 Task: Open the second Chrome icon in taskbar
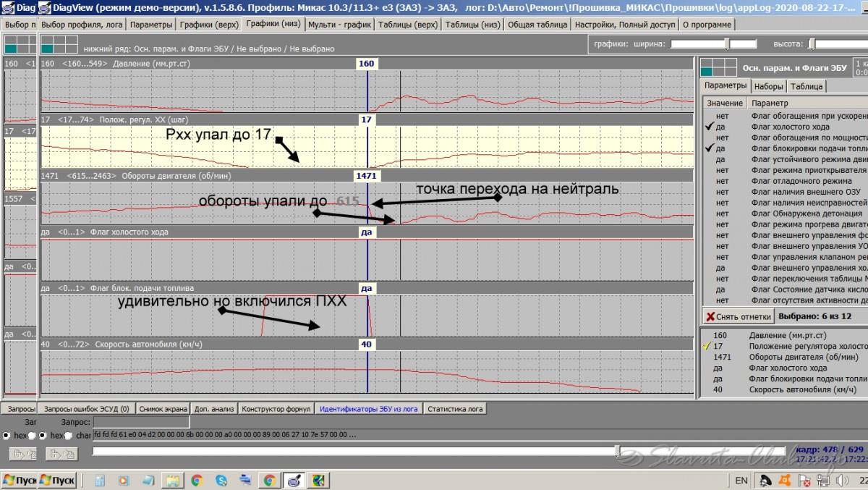coord(269,480)
